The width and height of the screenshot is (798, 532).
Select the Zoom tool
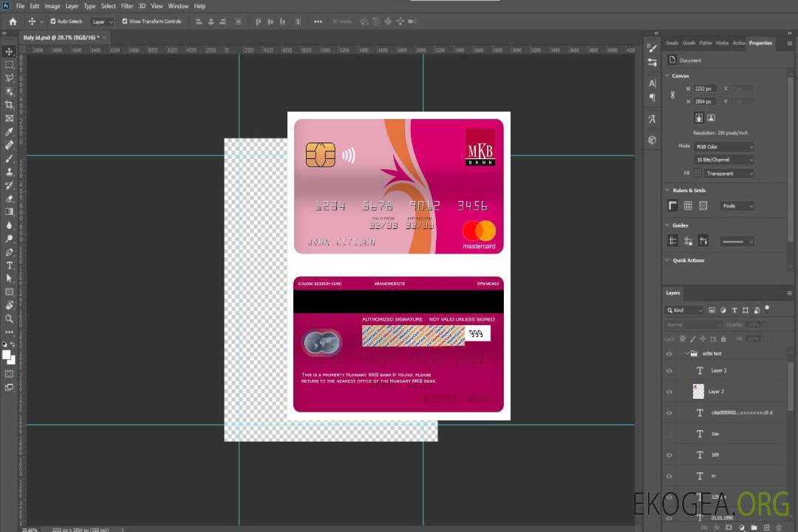click(9, 318)
